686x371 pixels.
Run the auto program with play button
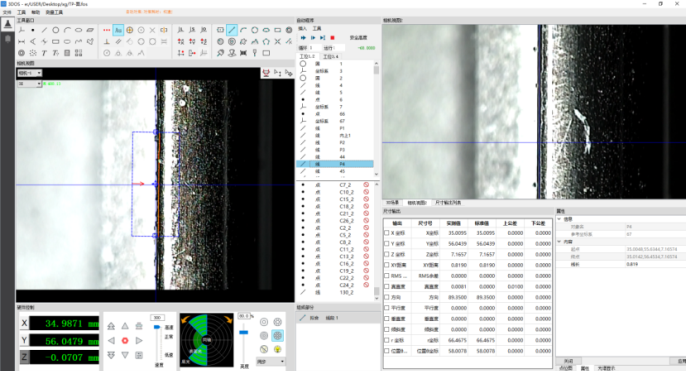coord(303,38)
